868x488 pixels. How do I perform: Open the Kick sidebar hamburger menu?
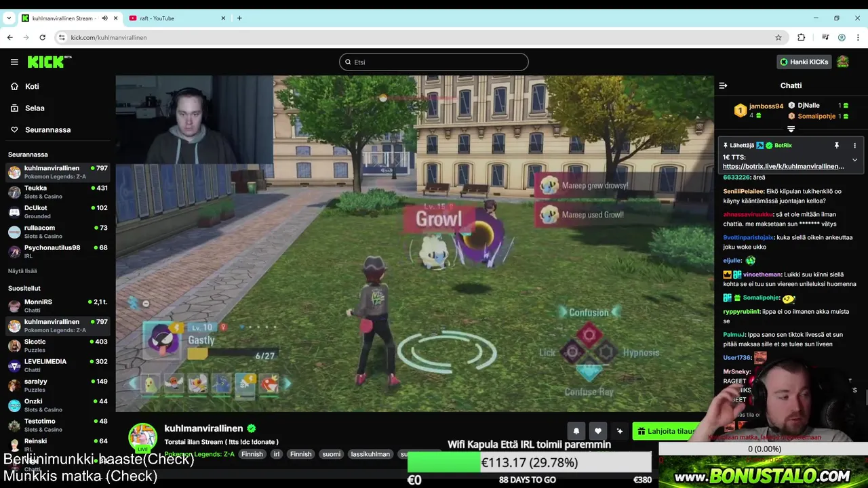(14, 62)
